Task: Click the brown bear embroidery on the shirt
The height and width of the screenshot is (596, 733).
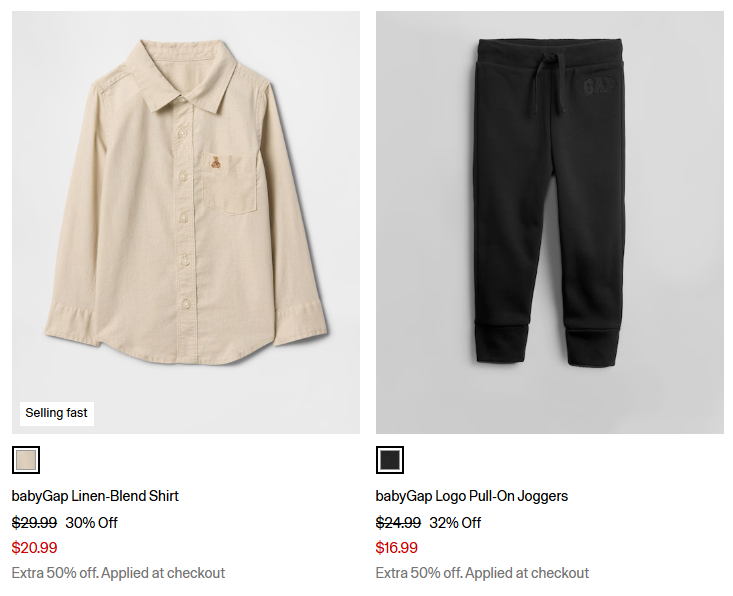Action: [x=214, y=161]
